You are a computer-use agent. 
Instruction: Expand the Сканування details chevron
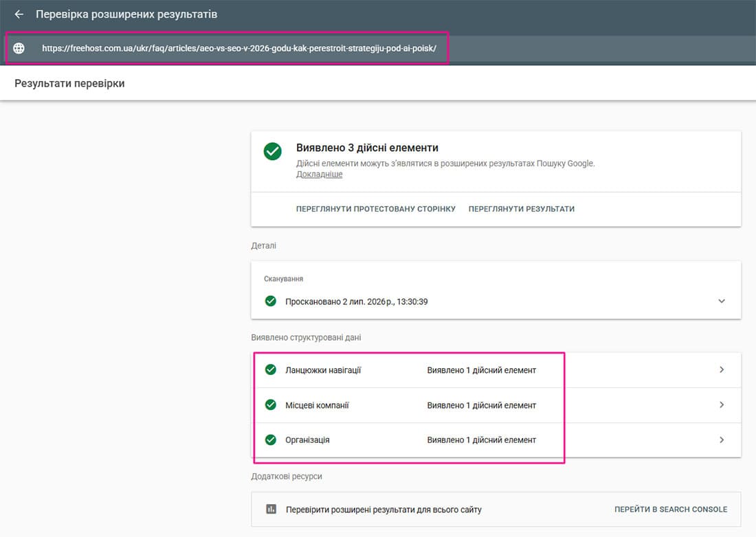tap(721, 301)
